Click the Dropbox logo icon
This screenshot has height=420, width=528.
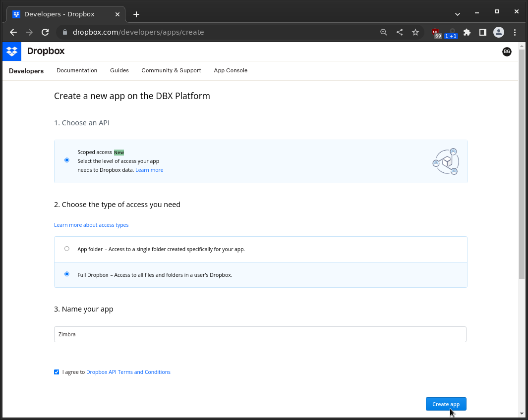tap(12, 52)
